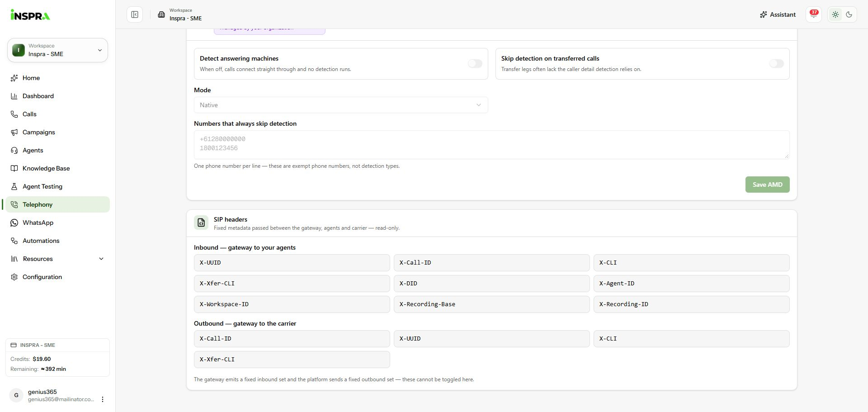
Task: Click the X-Recording-ID header field
Action: tap(691, 304)
